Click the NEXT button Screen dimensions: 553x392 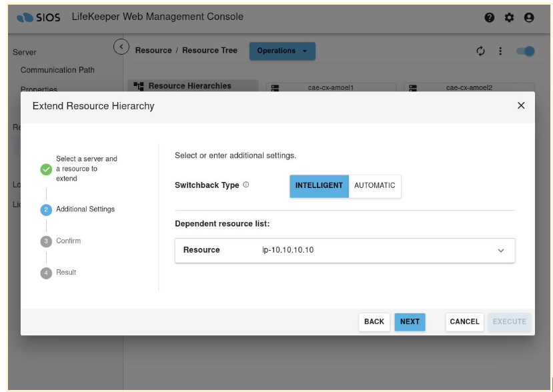pos(410,322)
